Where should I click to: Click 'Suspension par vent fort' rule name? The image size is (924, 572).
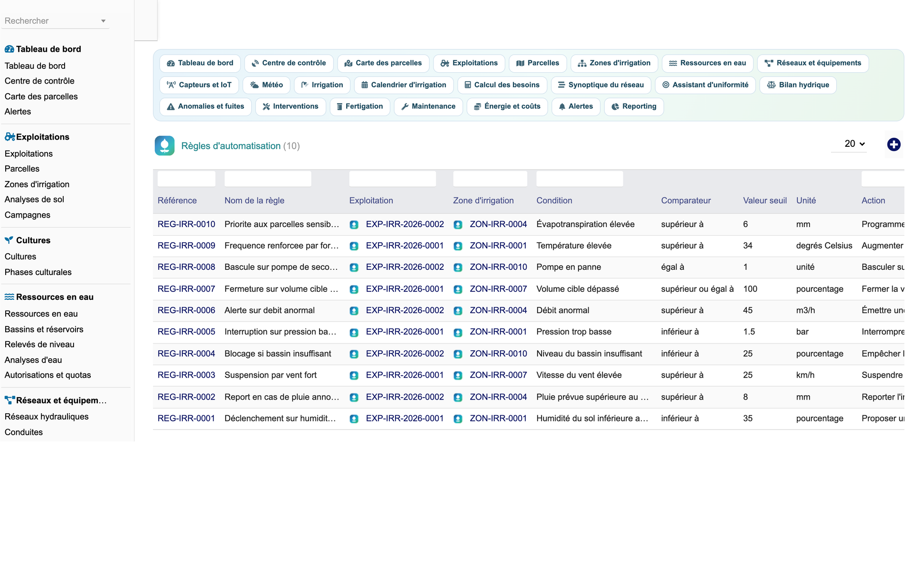click(271, 375)
